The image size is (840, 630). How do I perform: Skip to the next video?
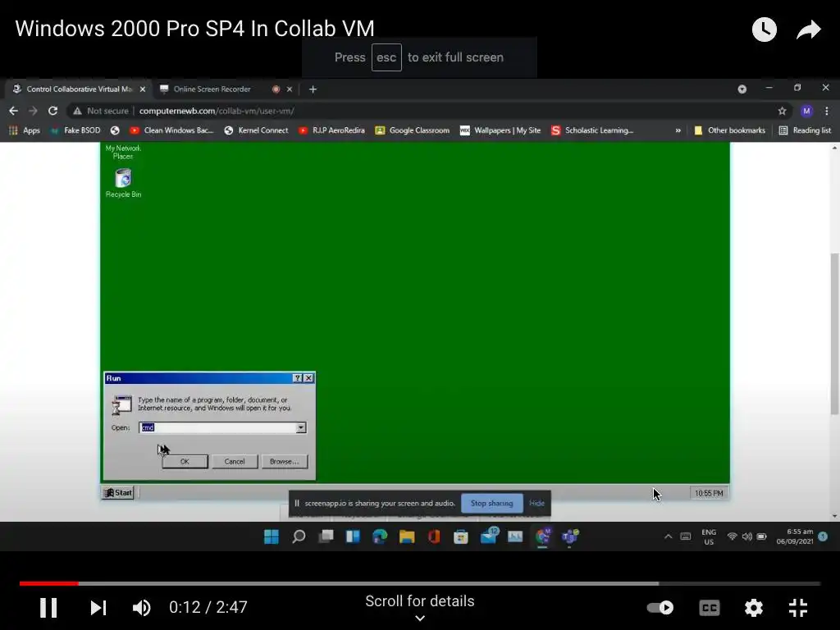pos(98,608)
